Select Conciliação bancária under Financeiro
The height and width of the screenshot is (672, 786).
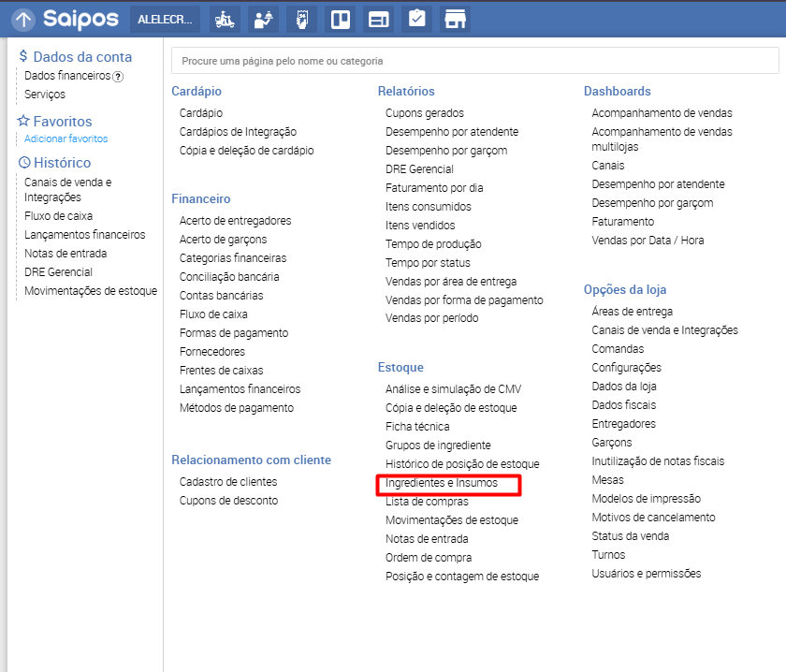click(x=229, y=277)
